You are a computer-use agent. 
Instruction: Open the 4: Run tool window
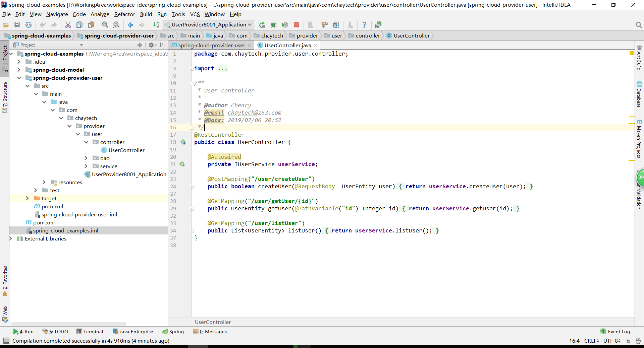(23, 332)
